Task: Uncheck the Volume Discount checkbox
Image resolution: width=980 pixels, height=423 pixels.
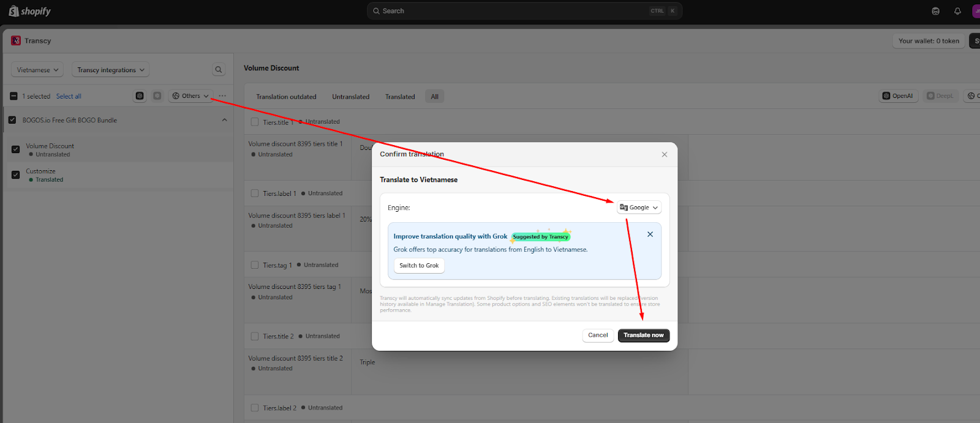Action: click(16, 149)
